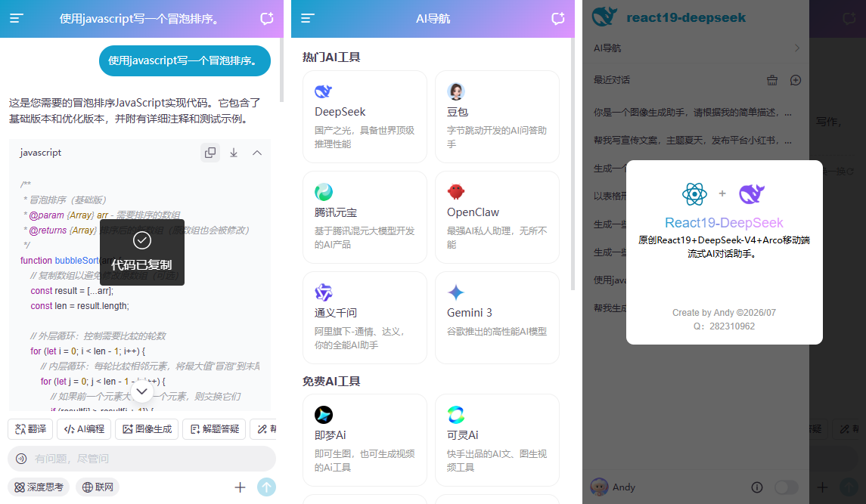The width and height of the screenshot is (866, 504).
Task: Open hamburger menu in AI导航 panel
Action: coord(308,18)
